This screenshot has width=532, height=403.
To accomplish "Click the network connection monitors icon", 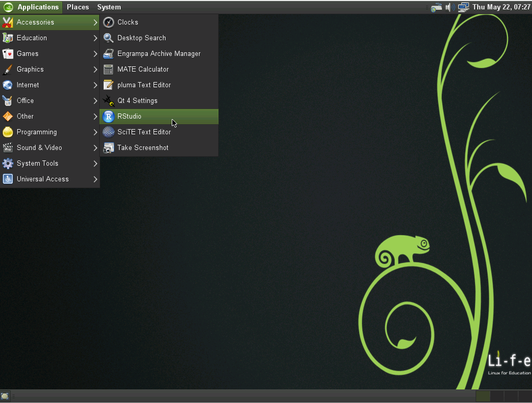I will coord(464,7).
